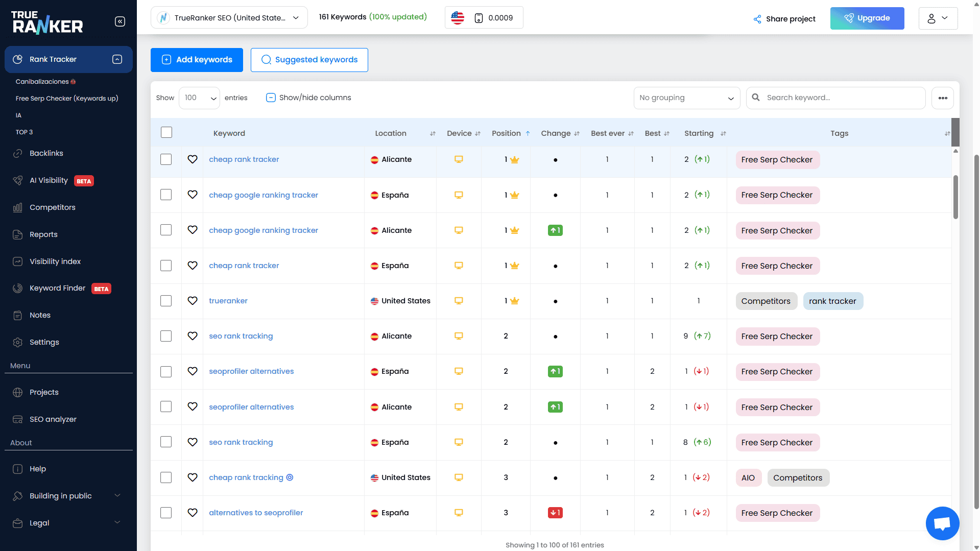Screen dimensions: 980x551
Task: Sort by Position column arrow
Action: tap(528, 133)
